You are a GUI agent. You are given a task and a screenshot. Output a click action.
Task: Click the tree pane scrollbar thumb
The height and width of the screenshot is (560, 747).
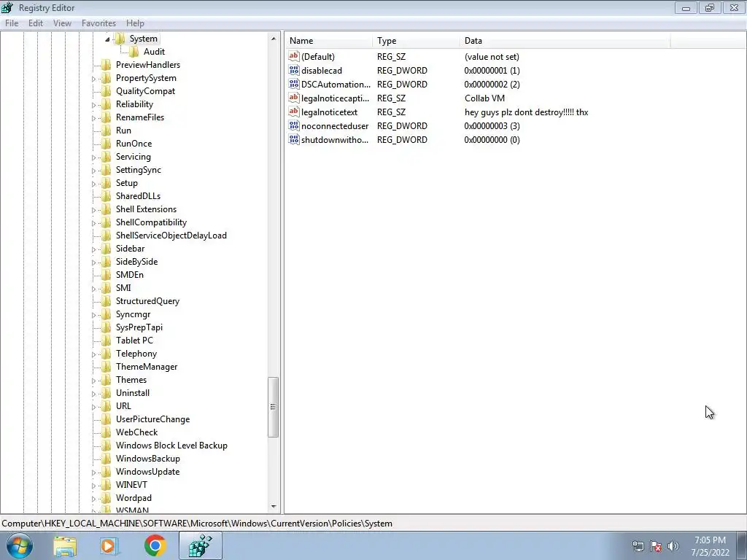274,407
